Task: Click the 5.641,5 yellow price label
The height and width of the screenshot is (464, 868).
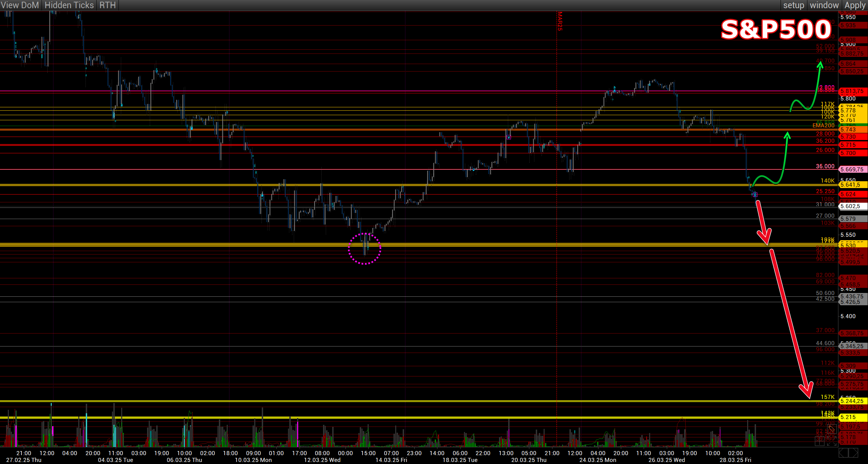Action: (x=853, y=185)
